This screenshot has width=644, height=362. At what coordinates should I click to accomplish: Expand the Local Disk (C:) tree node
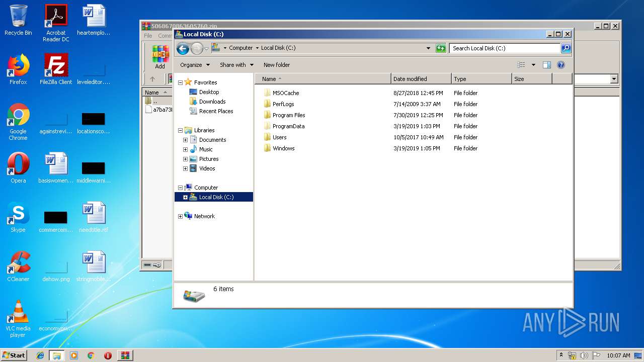[185, 197]
